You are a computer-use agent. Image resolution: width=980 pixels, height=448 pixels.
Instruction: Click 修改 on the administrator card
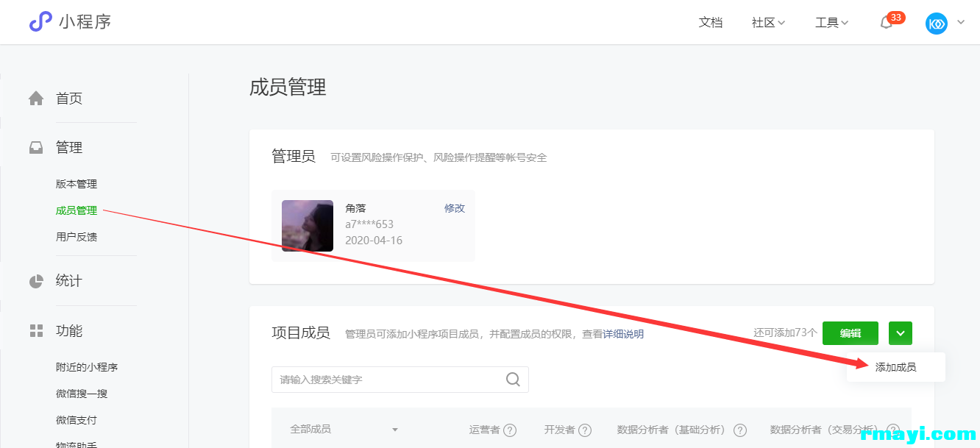click(x=455, y=208)
